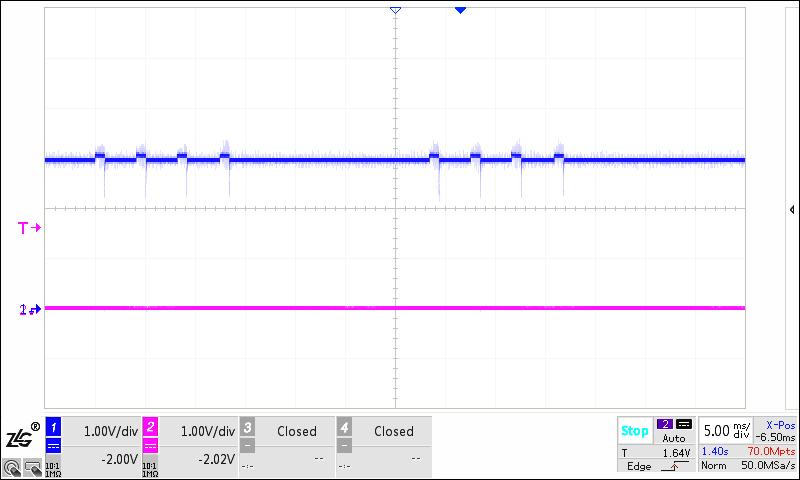Click channel 2 offset -2.02V
800x480 pixels.
point(216,460)
